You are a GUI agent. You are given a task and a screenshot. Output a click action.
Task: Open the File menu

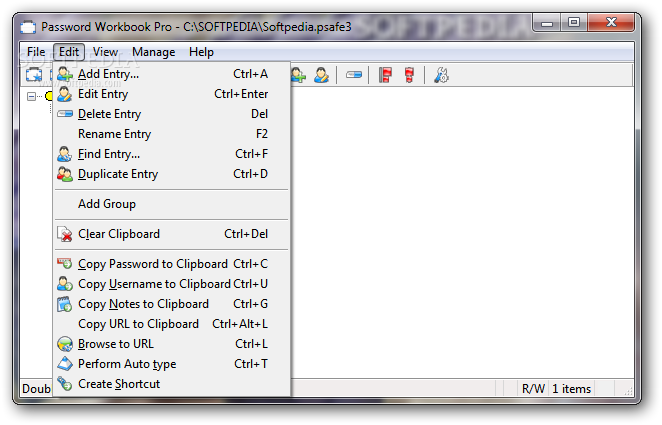pyautogui.click(x=36, y=52)
